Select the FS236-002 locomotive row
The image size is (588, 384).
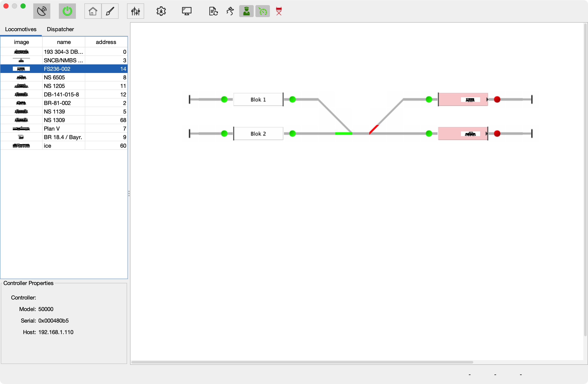pyautogui.click(x=64, y=69)
